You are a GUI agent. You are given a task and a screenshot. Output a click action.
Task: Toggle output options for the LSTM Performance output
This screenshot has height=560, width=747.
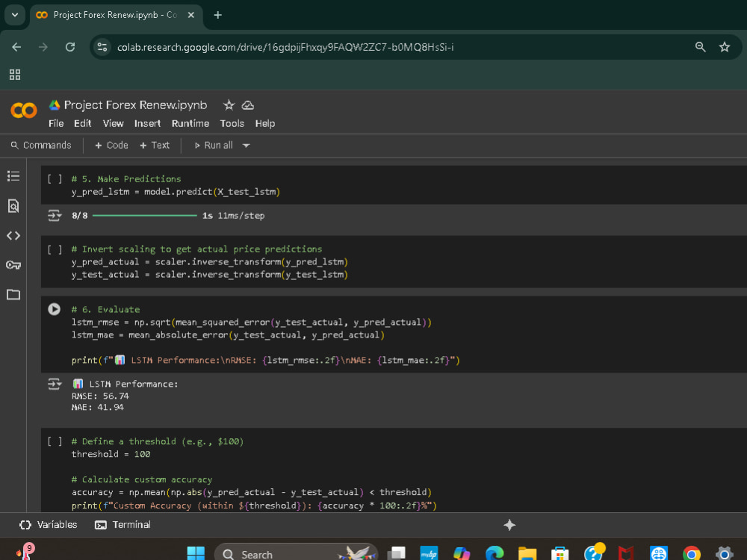click(55, 384)
